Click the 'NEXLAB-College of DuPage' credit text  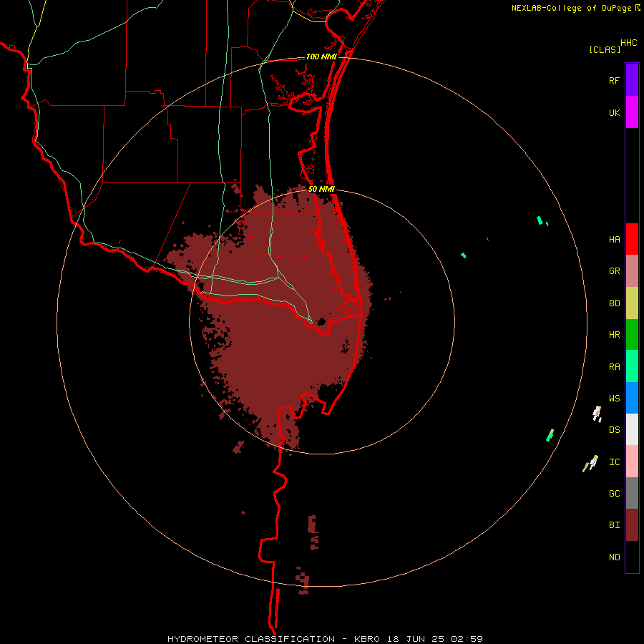pos(571,8)
